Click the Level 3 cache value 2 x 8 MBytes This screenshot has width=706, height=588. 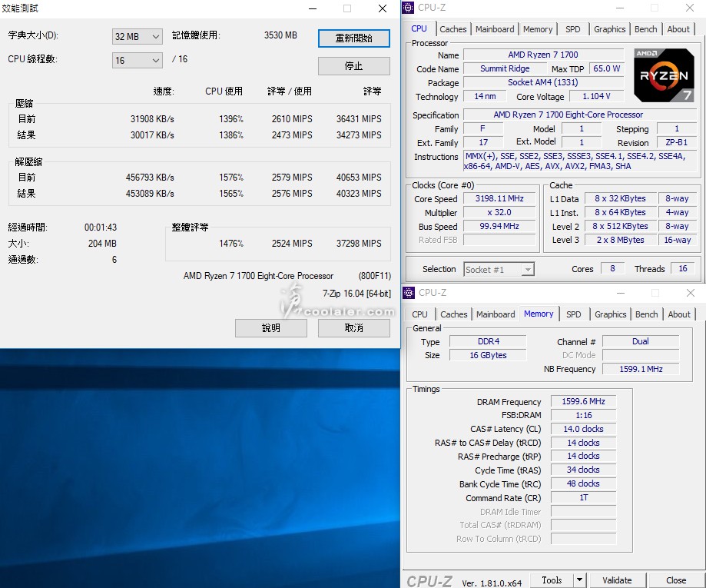621,240
